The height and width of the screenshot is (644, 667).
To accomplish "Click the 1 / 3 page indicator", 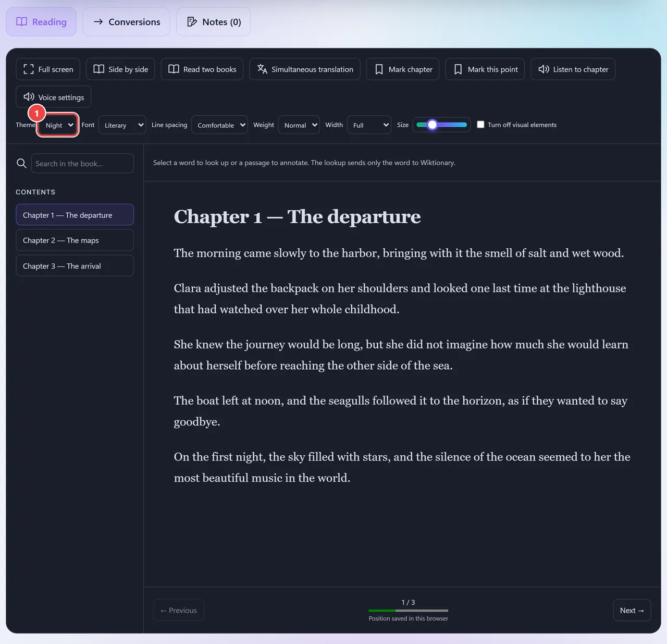I will pyautogui.click(x=409, y=602).
